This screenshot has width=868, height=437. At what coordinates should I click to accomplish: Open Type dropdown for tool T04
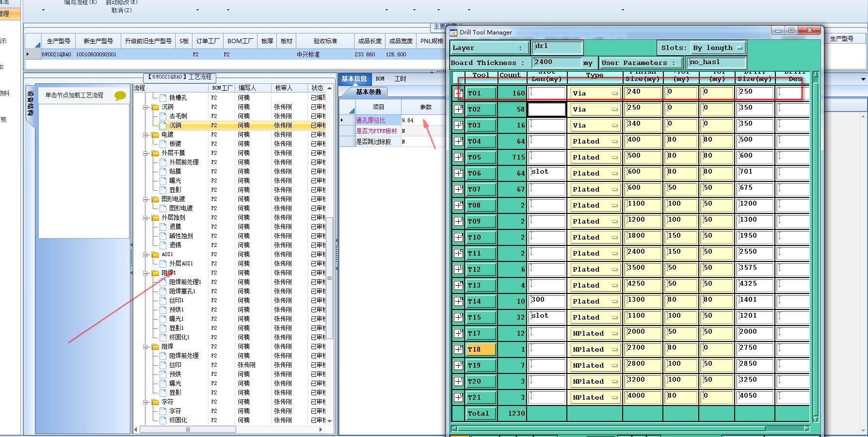point(595,141)
